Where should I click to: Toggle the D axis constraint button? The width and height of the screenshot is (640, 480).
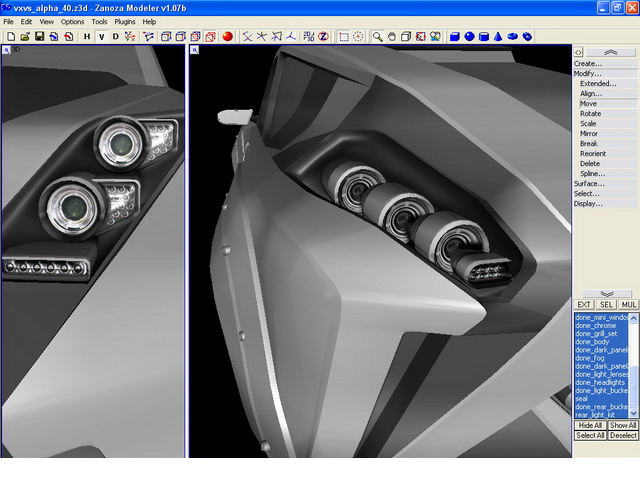point(115,36)
